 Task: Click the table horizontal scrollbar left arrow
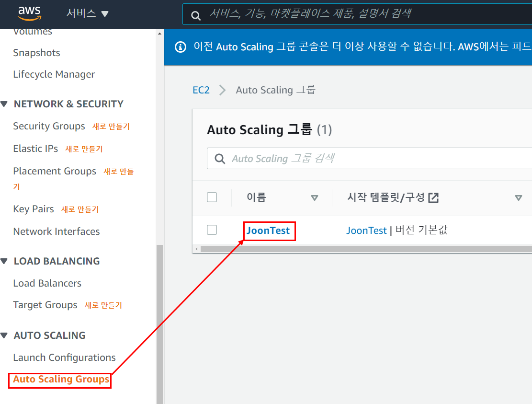196,249
